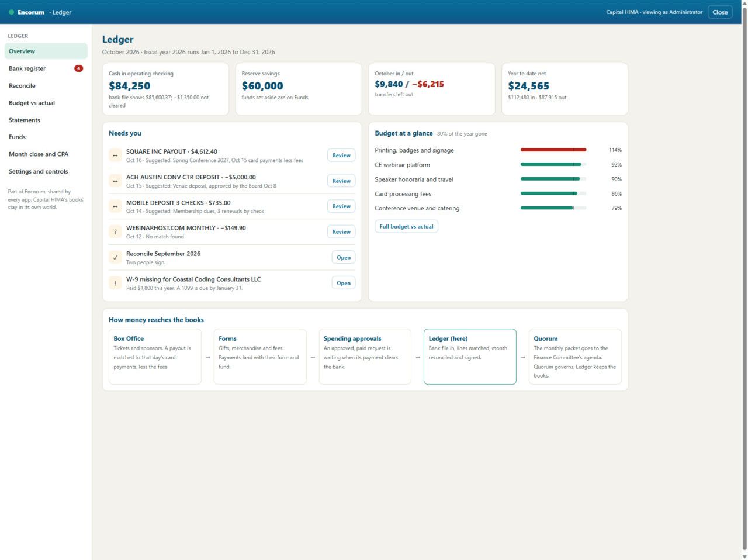748x560 pixels.
Task: Click the $24,565 year to date net
Action: (x=529, y=86)
